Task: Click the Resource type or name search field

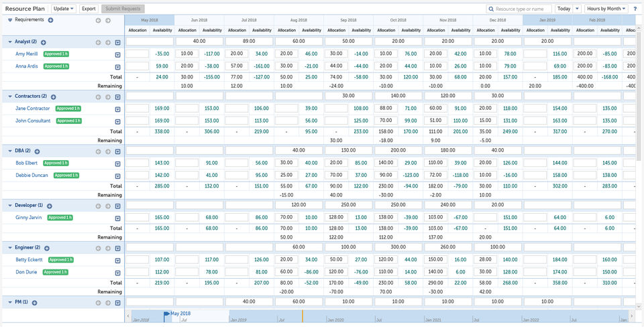Action: pos(519,9)
